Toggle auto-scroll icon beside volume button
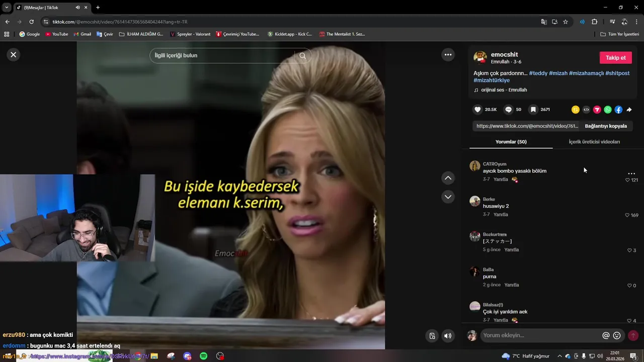644x362 pixels. tap(432, 336)
